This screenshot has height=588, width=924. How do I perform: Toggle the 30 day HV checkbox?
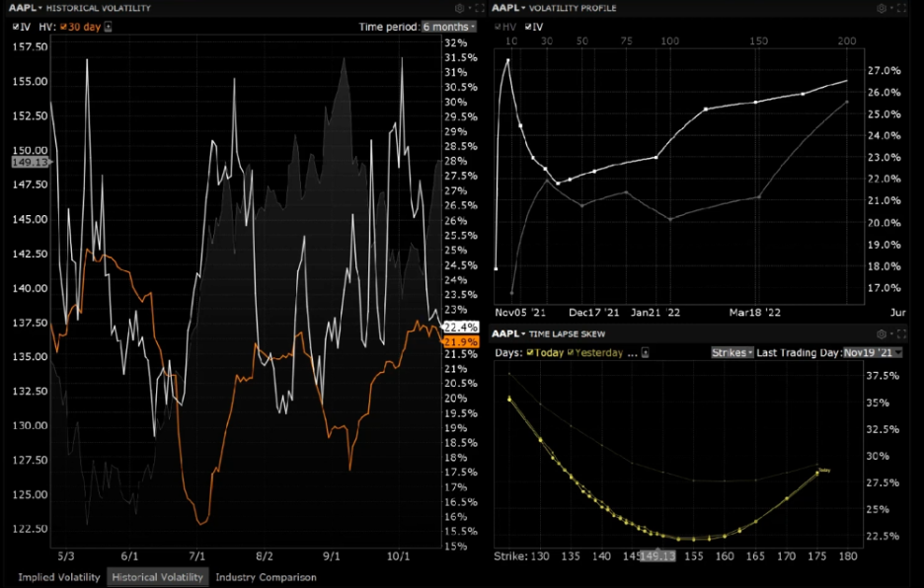(63, 27)
